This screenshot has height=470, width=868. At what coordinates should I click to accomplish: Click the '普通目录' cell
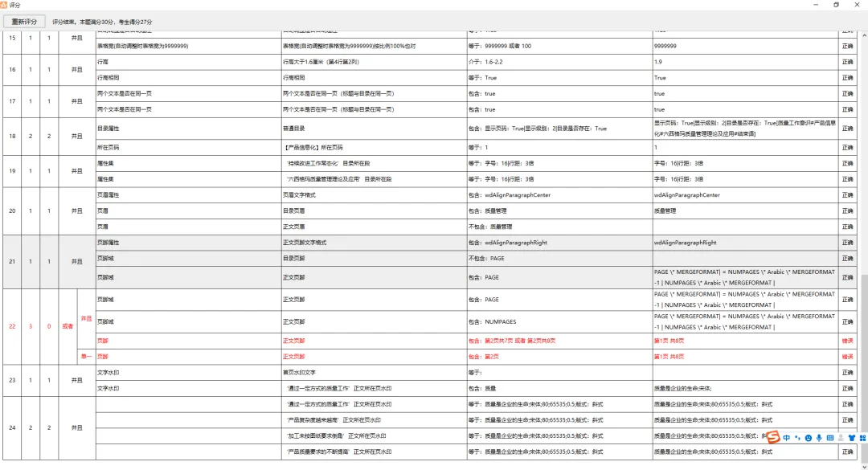(374, 129)
